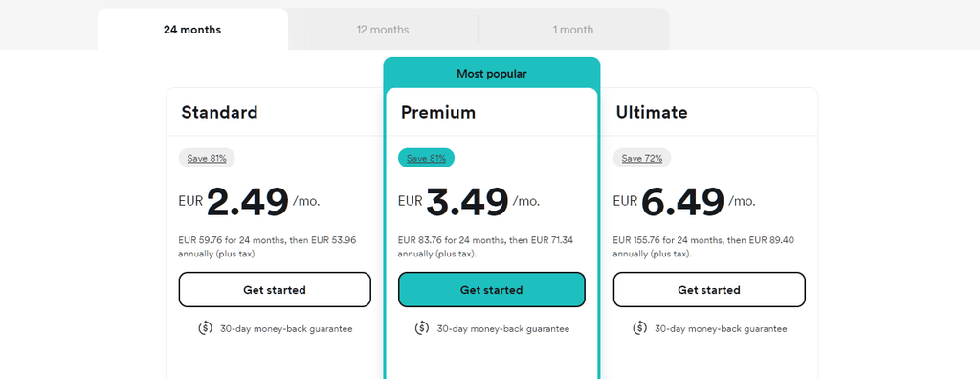Select the Premium plan heading
Viewport: 980px width, 379px height.
point(438,113)
